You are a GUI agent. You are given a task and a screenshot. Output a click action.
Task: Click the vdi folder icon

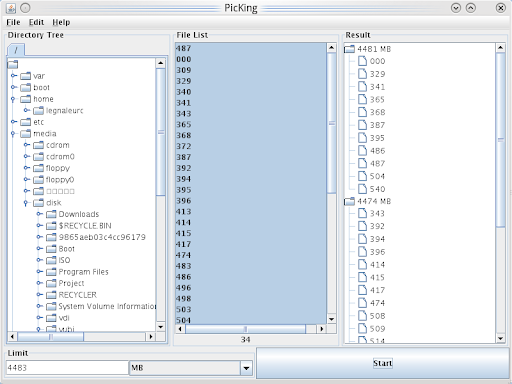51,318
